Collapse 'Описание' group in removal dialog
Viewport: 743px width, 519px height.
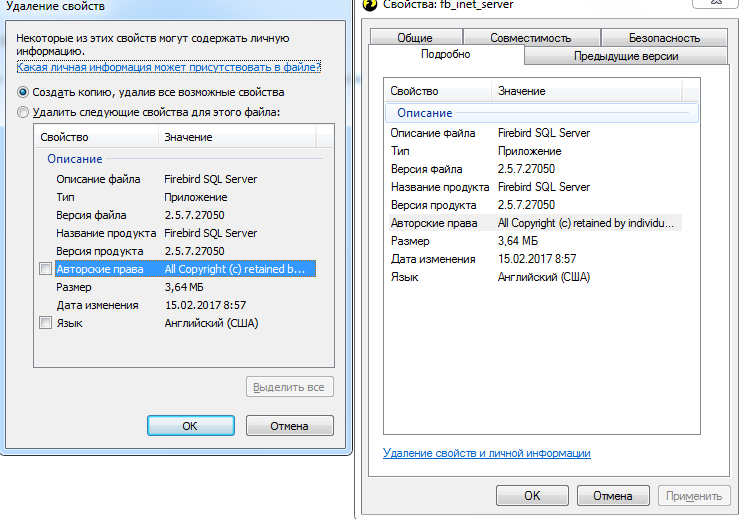tap(184, 159)
